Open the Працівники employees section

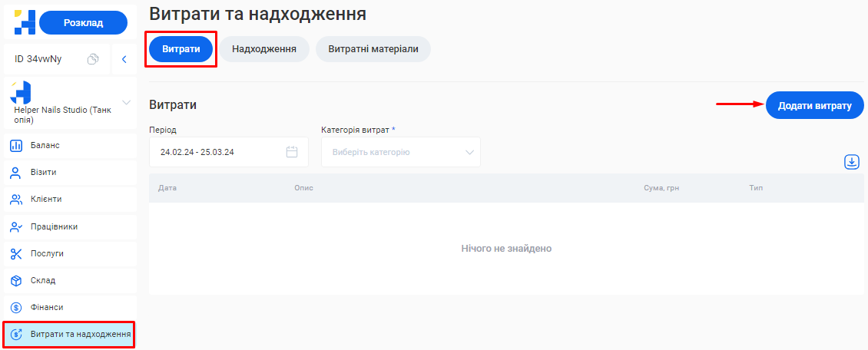coord(53,226)
